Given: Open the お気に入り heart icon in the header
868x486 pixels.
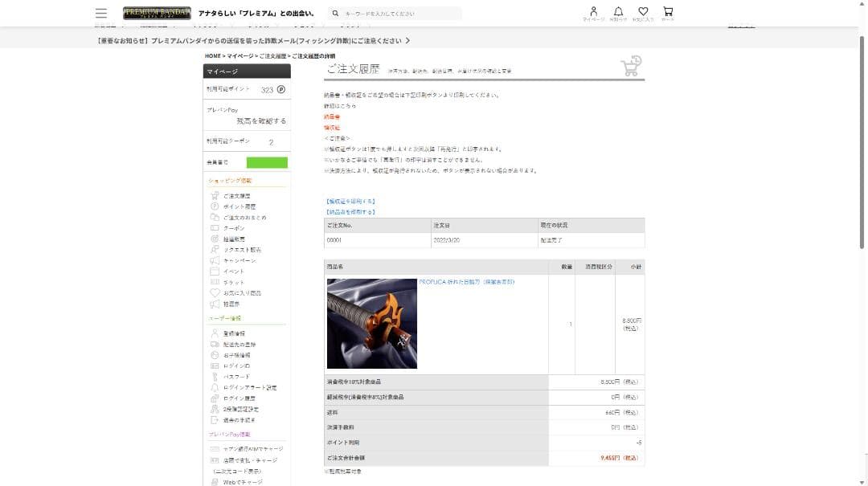Looking at the screenshot, I should [x=642, y=13].
